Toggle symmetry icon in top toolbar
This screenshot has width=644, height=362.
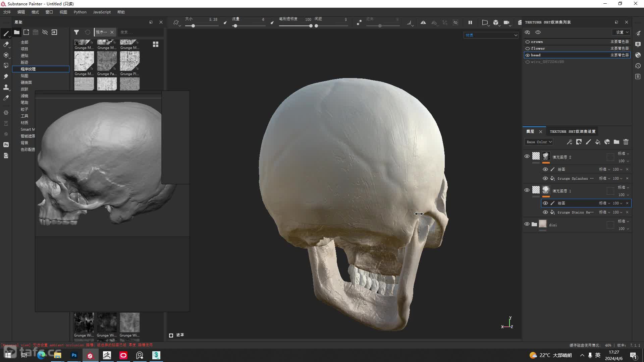(x=423, y=22)
